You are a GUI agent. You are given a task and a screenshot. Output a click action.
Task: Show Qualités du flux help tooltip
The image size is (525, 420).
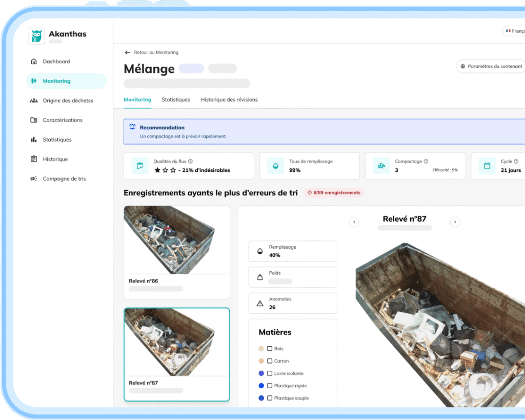191,162
